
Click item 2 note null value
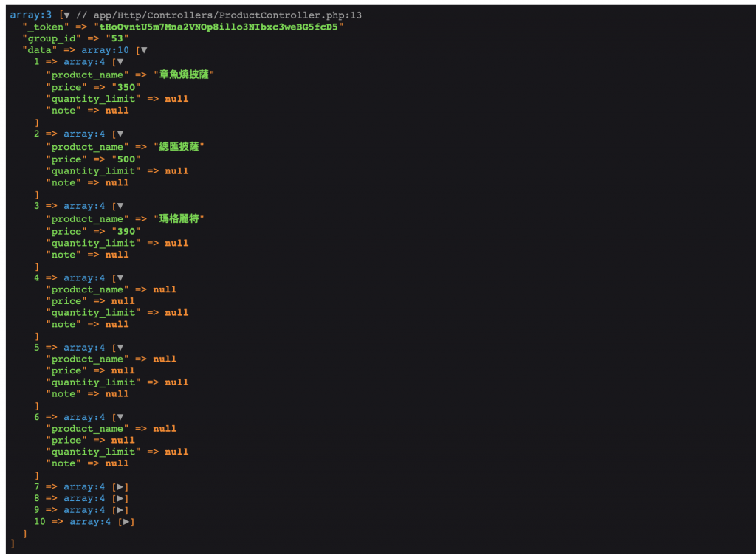click(x=117, y=183)
